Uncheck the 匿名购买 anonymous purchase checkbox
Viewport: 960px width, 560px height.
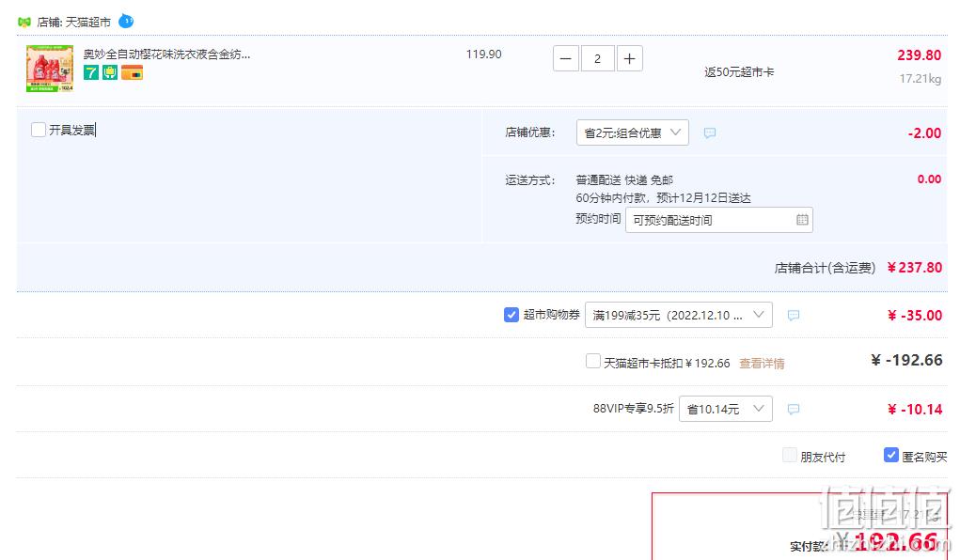point(891,455)
